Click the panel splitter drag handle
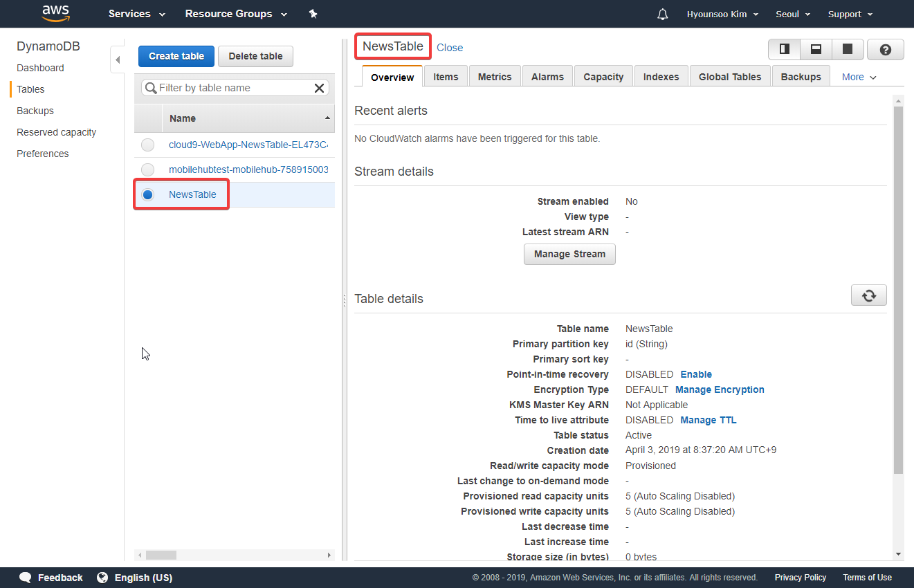Viewport: 914px width, 588px height. click(344, 300)
